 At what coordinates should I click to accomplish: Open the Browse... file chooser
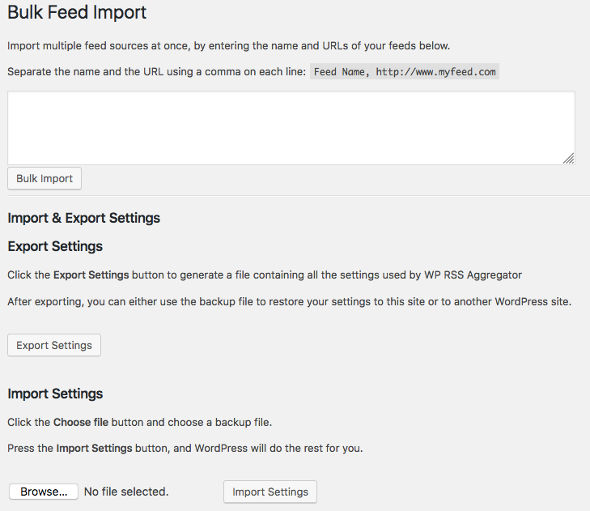click(x=44, y=491)
